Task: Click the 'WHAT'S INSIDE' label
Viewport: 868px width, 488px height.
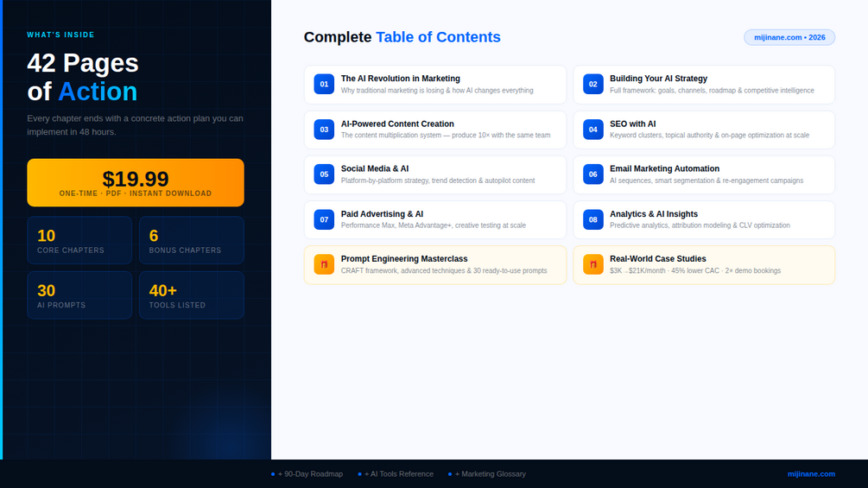Action: pyautogui.click(x=61, y=35)
